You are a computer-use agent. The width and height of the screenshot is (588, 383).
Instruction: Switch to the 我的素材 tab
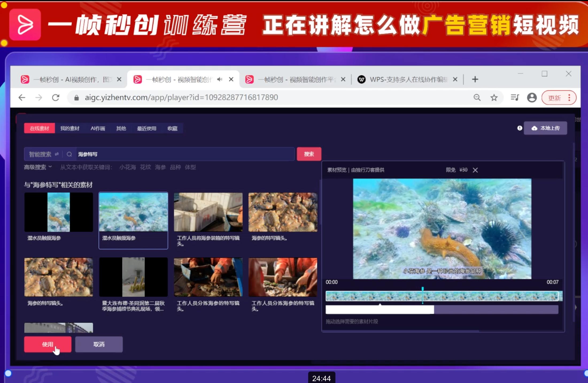(70, 128)
